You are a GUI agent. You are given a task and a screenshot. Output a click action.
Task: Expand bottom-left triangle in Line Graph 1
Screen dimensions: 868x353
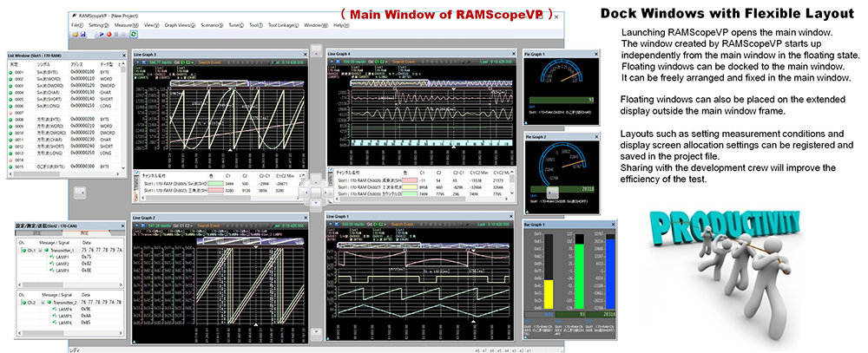click(x=328, y=338)
